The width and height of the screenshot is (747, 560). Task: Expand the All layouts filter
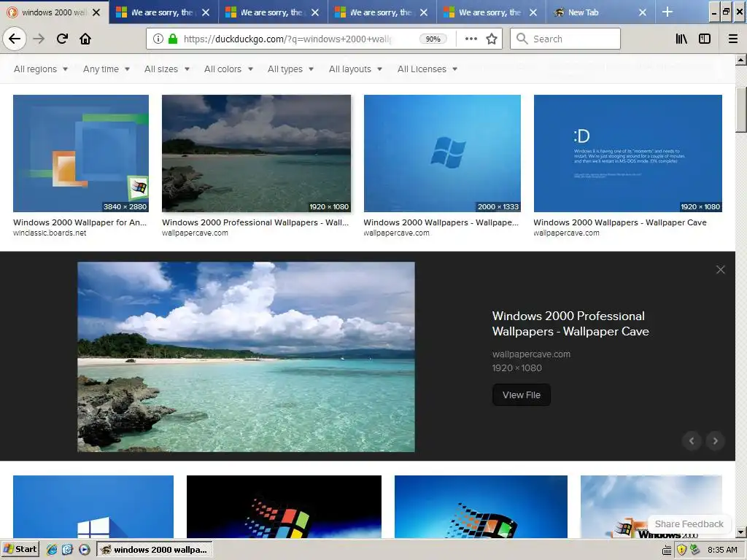pyautogui.click(x=355, y=69)
